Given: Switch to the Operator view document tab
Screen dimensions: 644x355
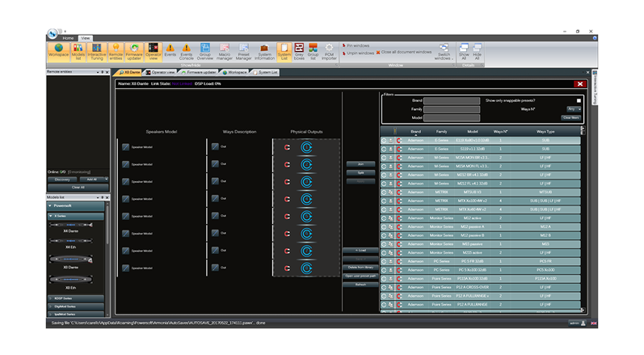Looking at the screenshot, I should 160,72.
